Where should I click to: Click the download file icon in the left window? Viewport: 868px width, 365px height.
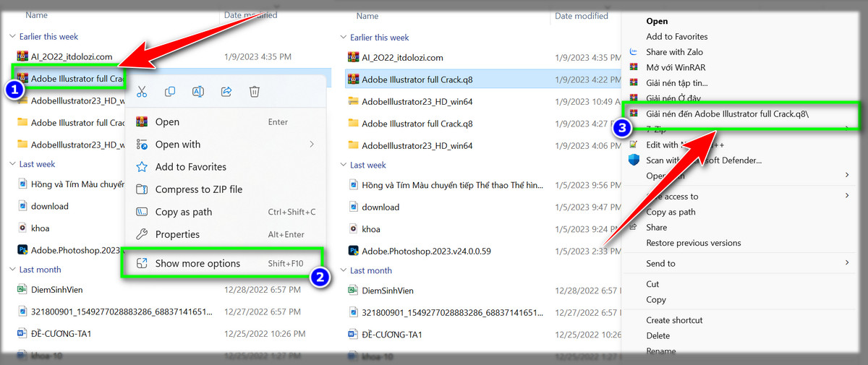[x=22, y=206]
